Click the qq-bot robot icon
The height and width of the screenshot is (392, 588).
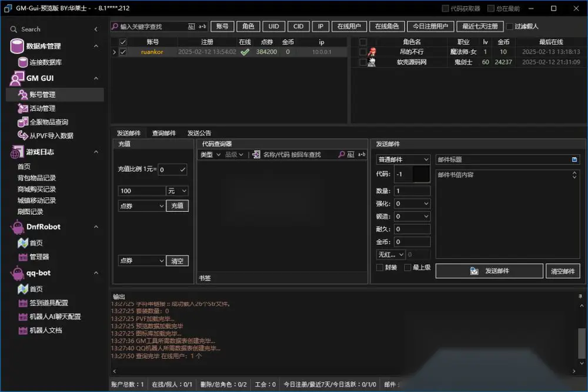click(x=17, y=273)
